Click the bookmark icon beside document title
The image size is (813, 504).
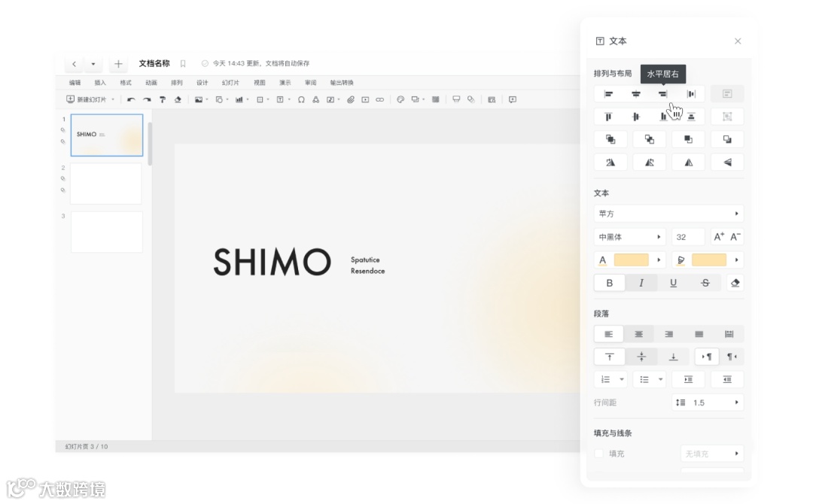[182, 64]
